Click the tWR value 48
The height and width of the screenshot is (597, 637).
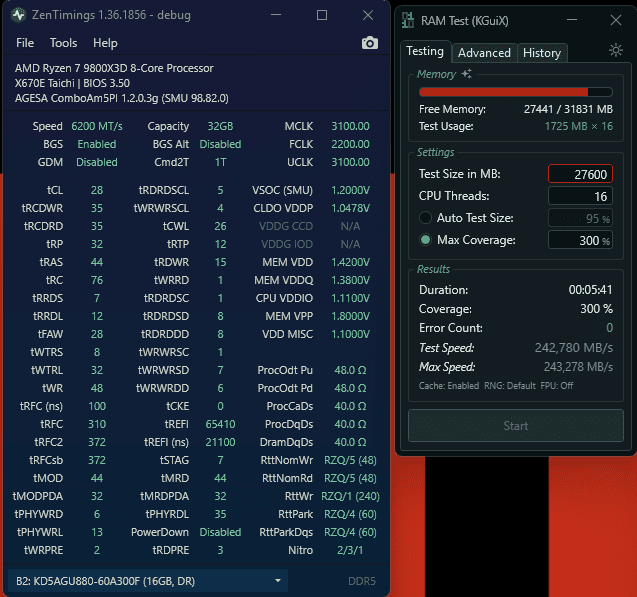pos(97,388)
